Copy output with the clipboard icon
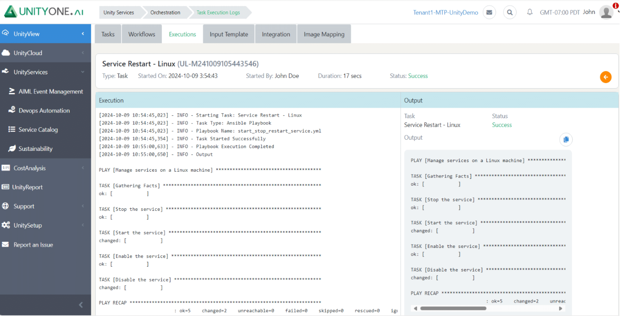The width and height of the screenshot is (644, 316). (566, 139)
